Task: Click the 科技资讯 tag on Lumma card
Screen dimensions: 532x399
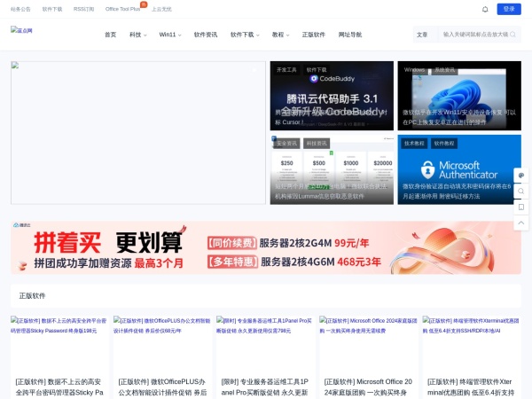Action: coord(317,144)
